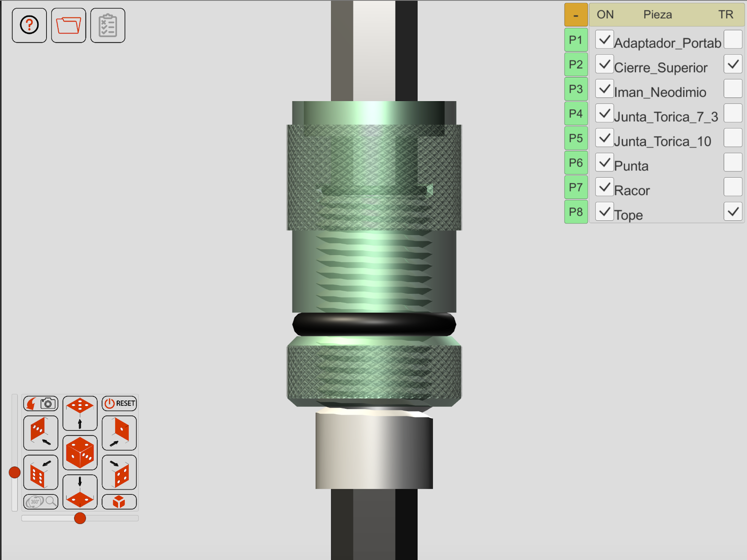This screenshot has width=747, height=560.
Task: Click the camera snapshot view button
Action: 41,403
